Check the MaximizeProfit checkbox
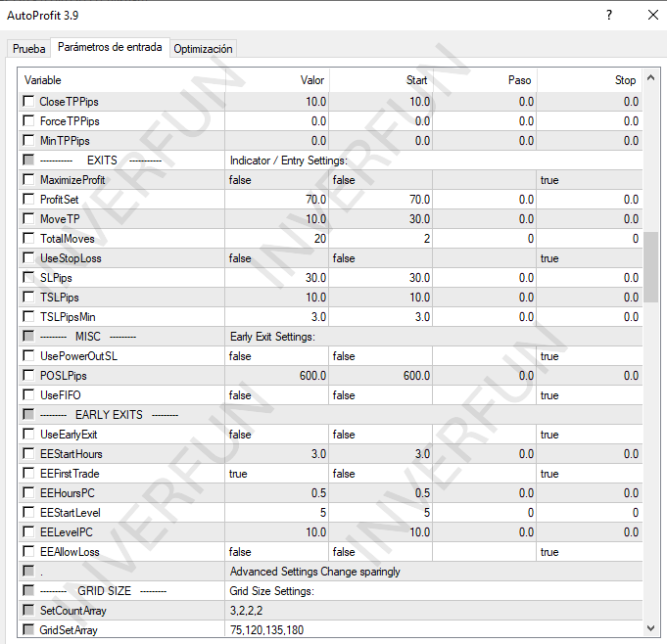 28,179
